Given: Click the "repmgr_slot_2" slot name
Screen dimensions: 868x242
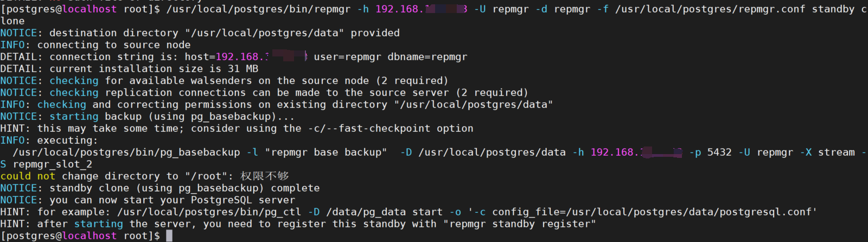Looking at the screenshot, I should coord(53,164).
